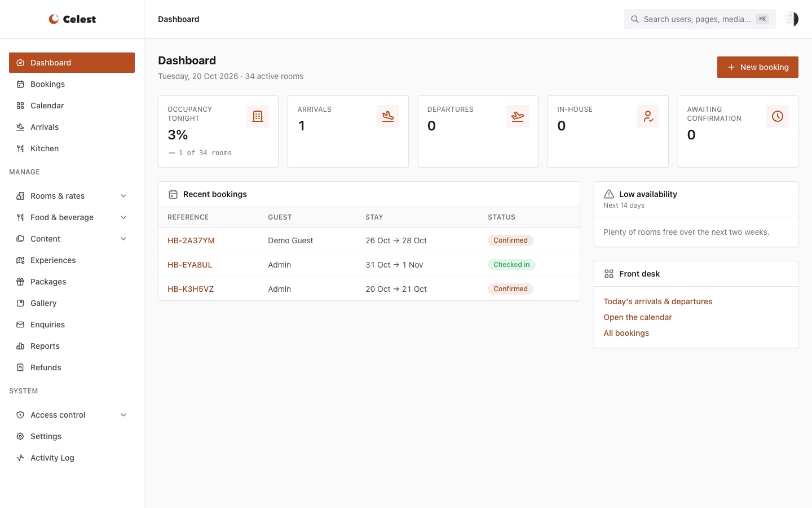The width and height of the screenshot is (812, 508).
Task: Open Kitchen via its utensils icon
Action: [20, 148]
